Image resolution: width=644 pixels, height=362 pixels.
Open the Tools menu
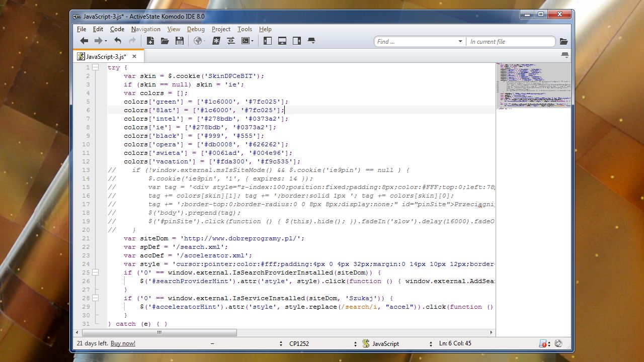click(245, 29)
